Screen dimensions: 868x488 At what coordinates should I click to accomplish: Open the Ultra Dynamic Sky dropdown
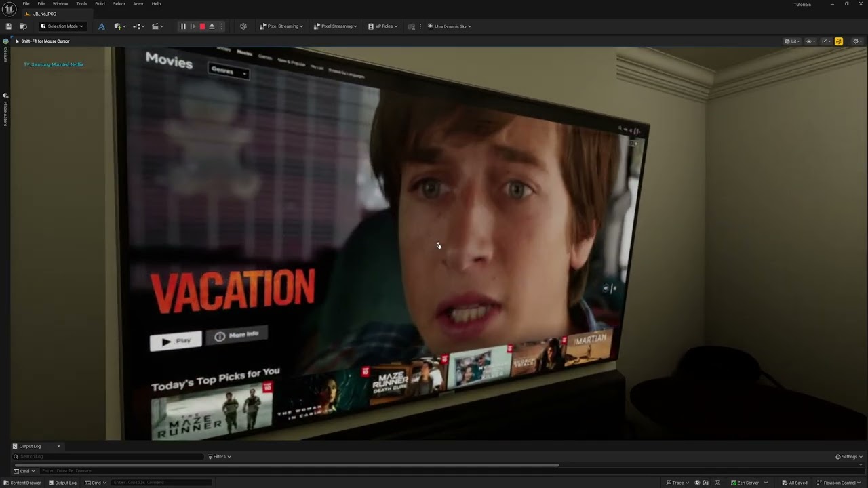click(x=450, y=26)
